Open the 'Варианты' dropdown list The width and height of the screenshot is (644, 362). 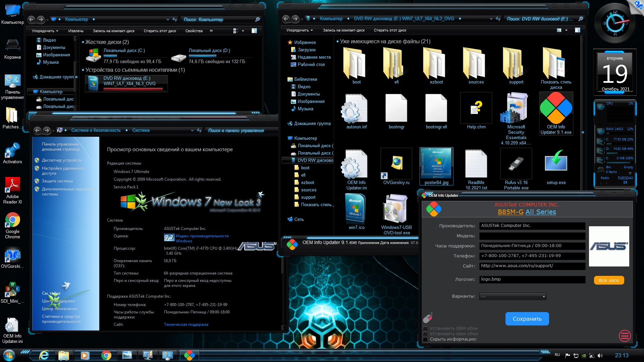(513, 297)
